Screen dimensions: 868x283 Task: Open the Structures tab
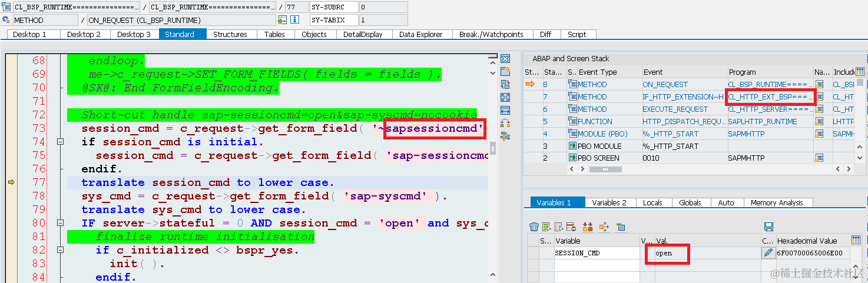tap(230, 34)
